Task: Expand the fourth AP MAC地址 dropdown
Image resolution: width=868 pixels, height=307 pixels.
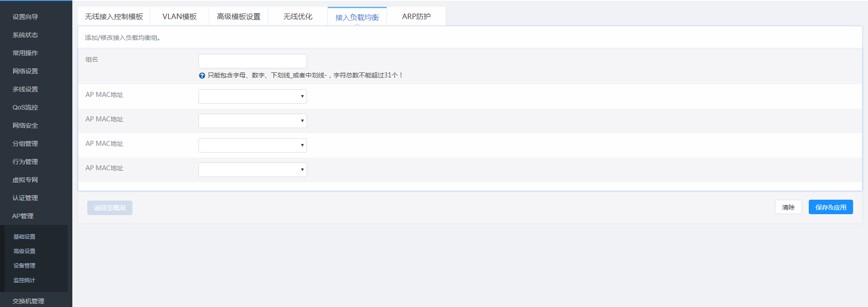Action: (252, 170)
